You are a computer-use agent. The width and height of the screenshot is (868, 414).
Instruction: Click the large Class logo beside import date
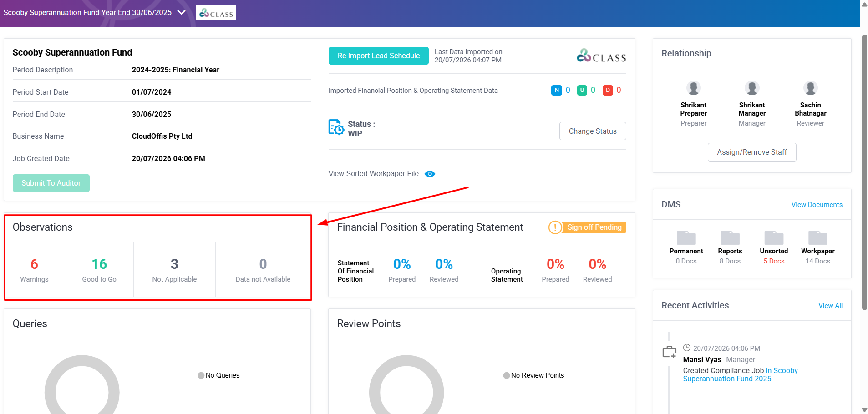pyautogui.click(x=601, y=56)
